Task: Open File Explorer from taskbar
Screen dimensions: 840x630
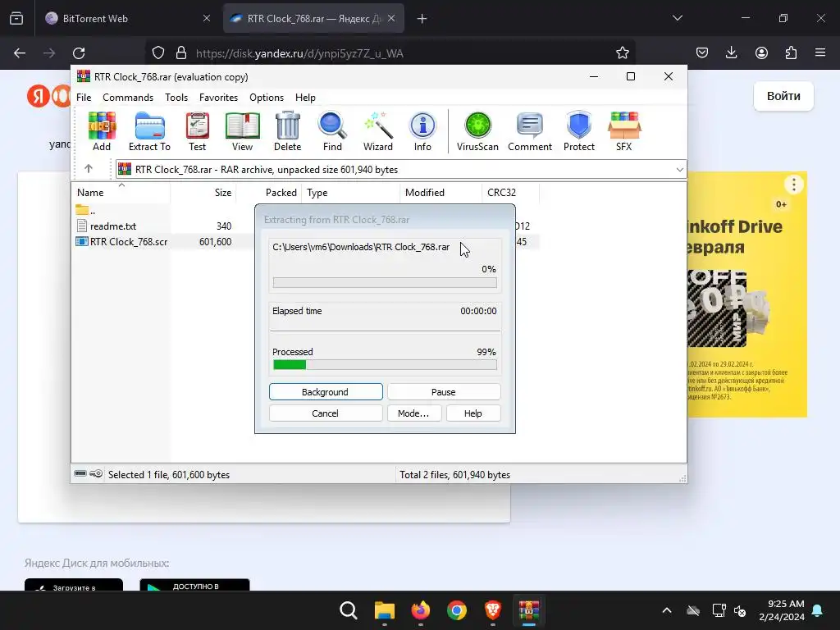Action: point(385,610)
